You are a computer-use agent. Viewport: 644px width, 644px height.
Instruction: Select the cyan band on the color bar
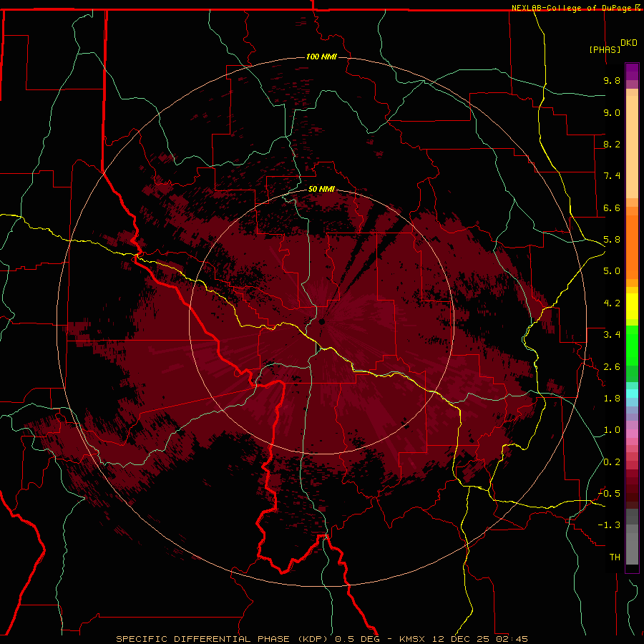click(632, 394)
